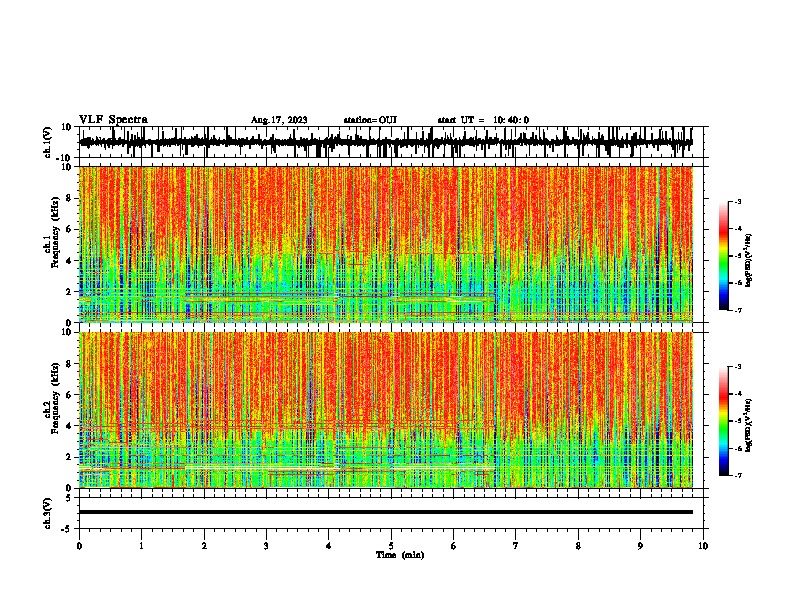This screenshot has height=612, width=792.
Task: Click the ch.2 spectrogram color scale bar
Action: click(x=723, y=421)
